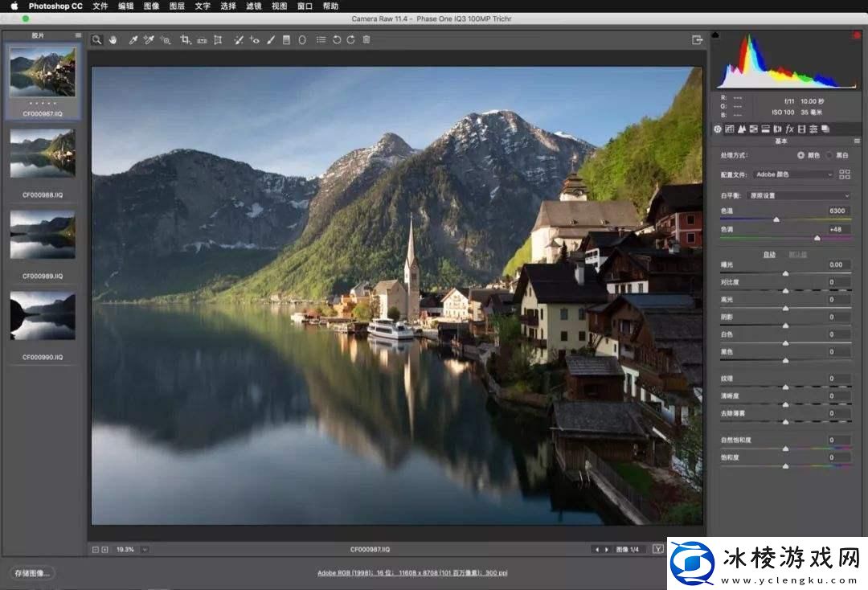The width and height of the screenshot is (868, 590).
Task: Toggle the Y before/after preview button
Action: [x=658, y=549]
